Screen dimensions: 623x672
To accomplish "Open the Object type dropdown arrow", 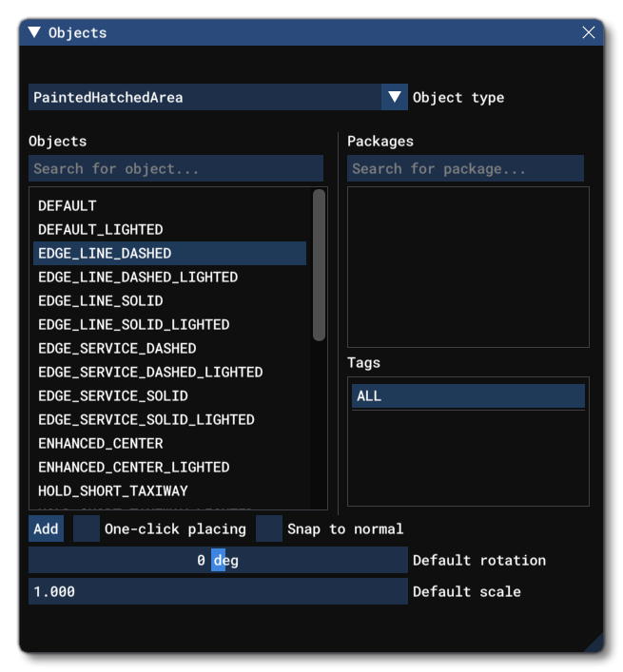I will (x=395, y=97).
